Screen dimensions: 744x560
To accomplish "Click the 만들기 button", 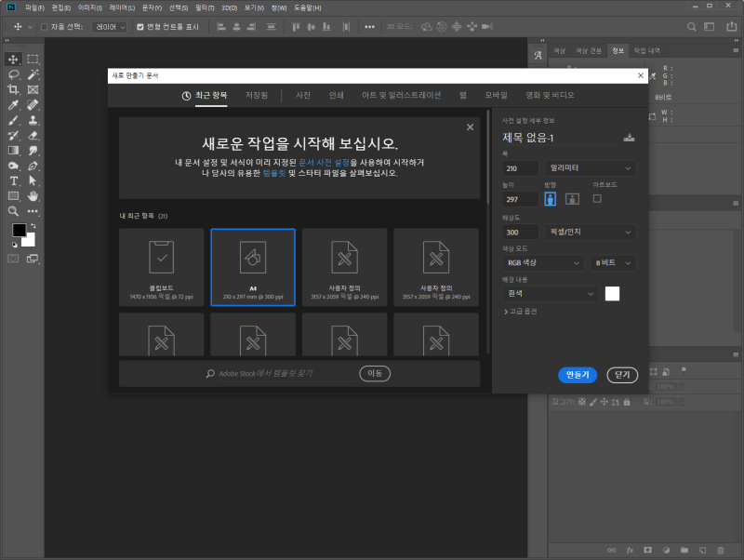I will coord(578,375).
